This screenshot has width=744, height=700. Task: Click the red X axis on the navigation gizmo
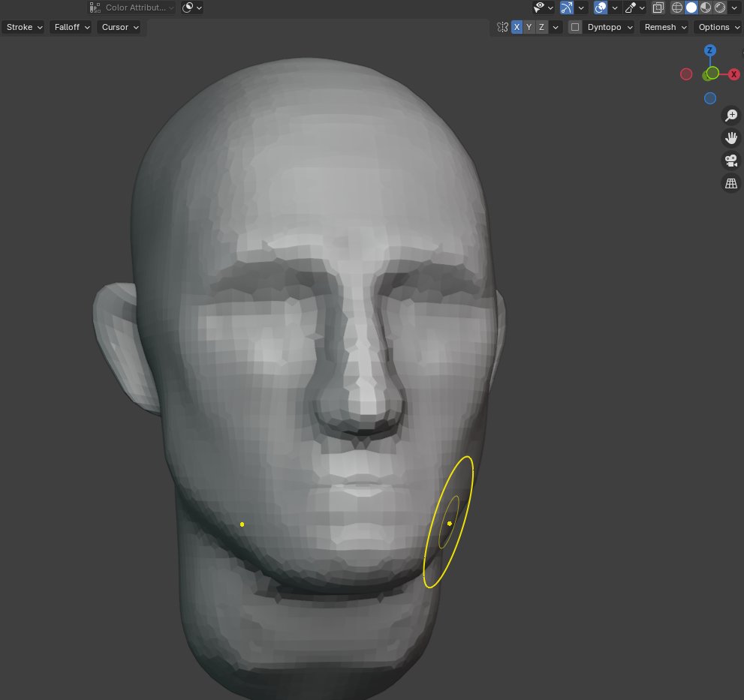(x=733, y=74)
